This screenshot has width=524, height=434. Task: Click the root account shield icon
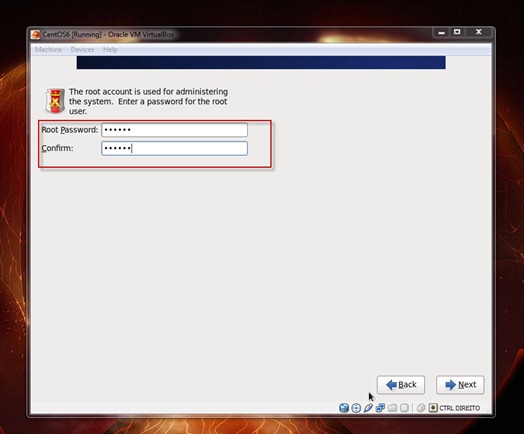coord(55,101)
